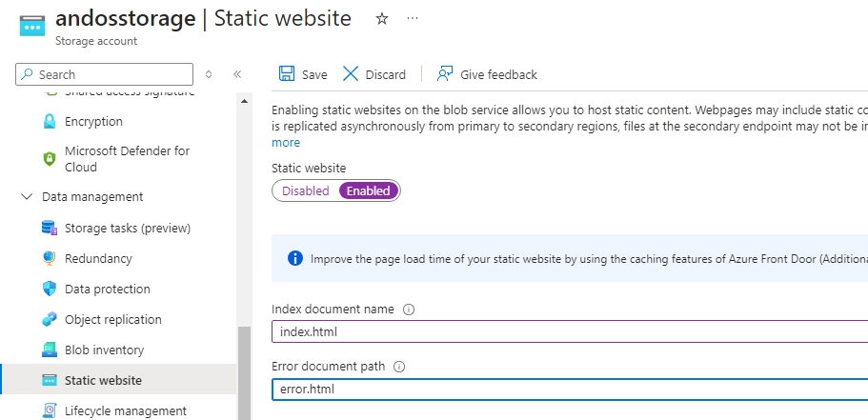The height and width of the screenshot is (420, 868).
Task: Click the expand/collapse arrows beside search
Action: [209, 74]
